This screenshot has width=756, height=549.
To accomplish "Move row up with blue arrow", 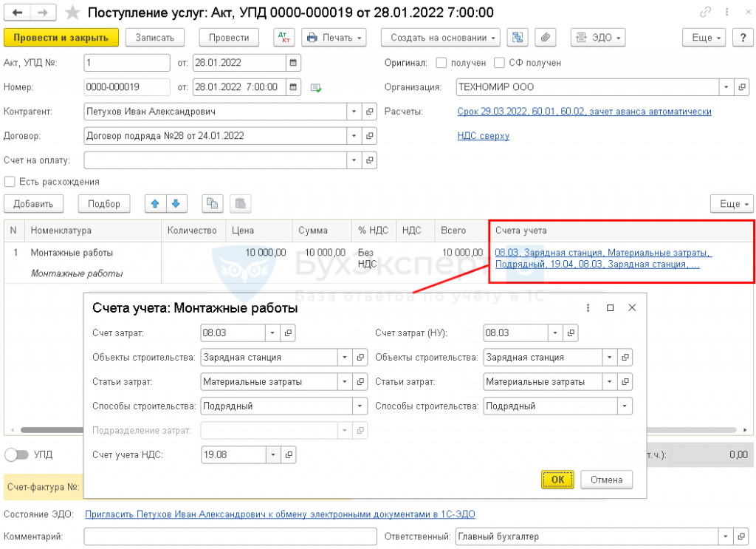I will point(156,203).
